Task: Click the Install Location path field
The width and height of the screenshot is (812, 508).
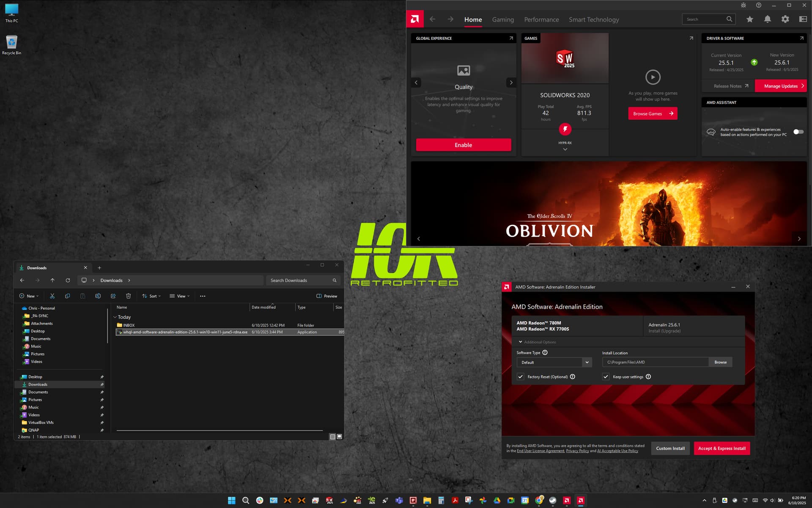Action: [x=655, y=362]
